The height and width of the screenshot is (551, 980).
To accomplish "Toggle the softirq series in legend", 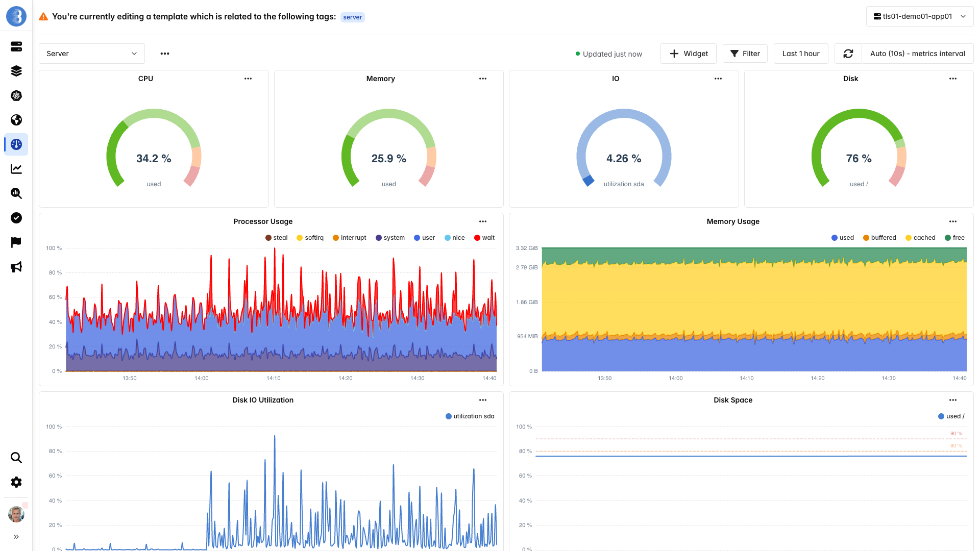I will (x=310, y=238).
